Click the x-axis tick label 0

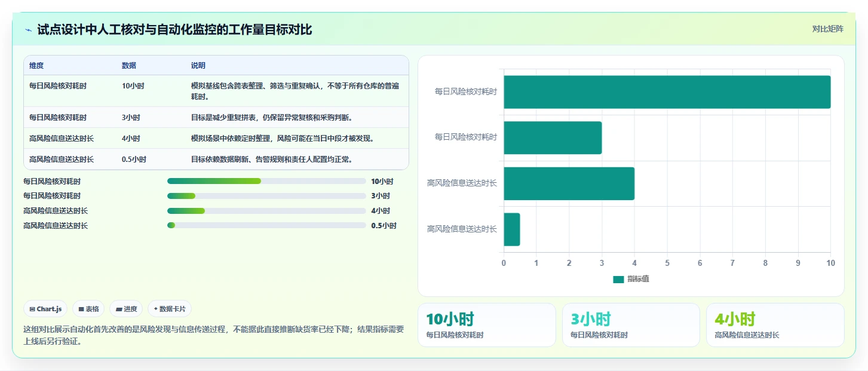[504, 263]
